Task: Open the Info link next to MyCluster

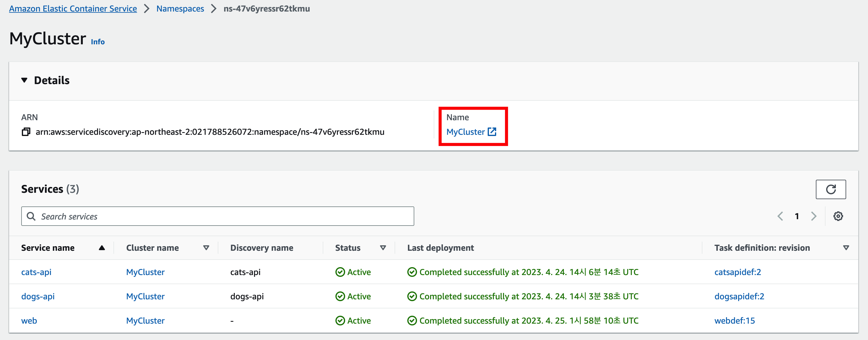Action: [x=98, y=42]
